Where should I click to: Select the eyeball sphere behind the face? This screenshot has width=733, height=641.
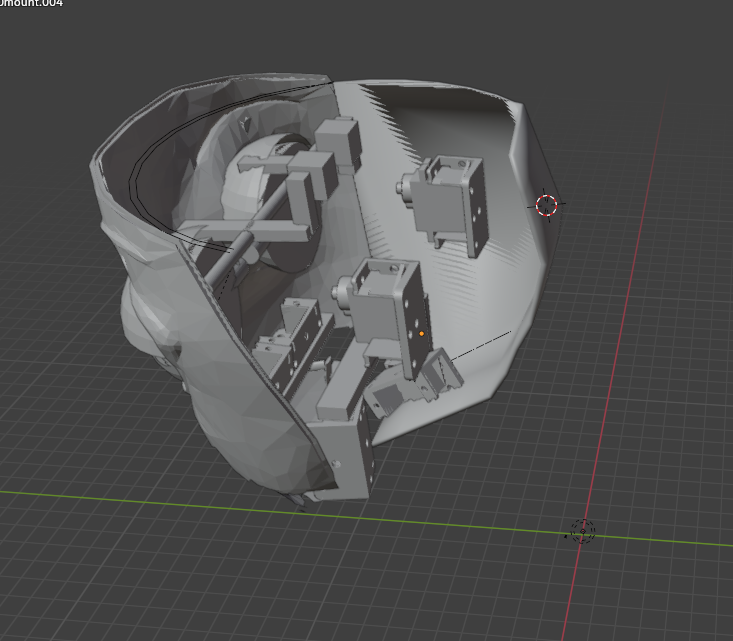[243, 187]
